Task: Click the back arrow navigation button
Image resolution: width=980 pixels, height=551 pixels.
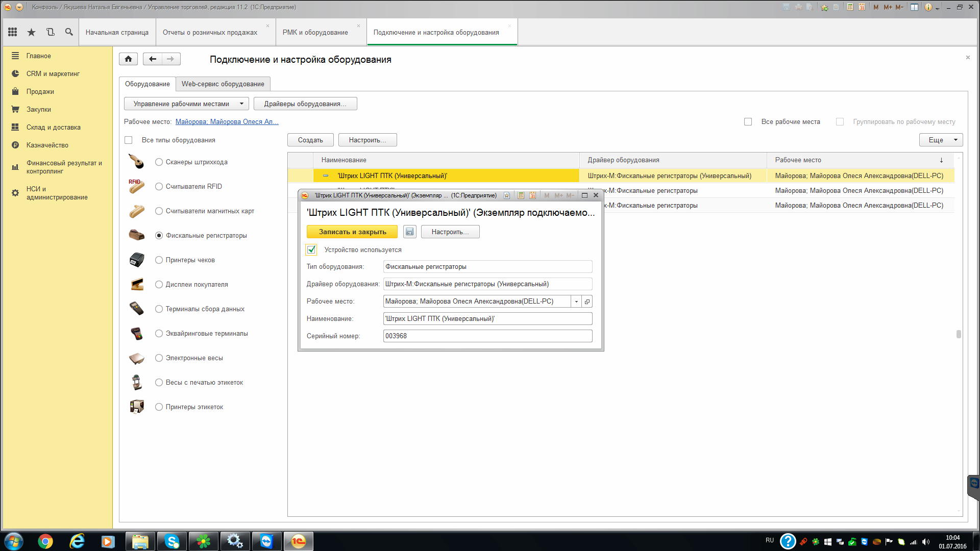Action: tap(152, 59)
